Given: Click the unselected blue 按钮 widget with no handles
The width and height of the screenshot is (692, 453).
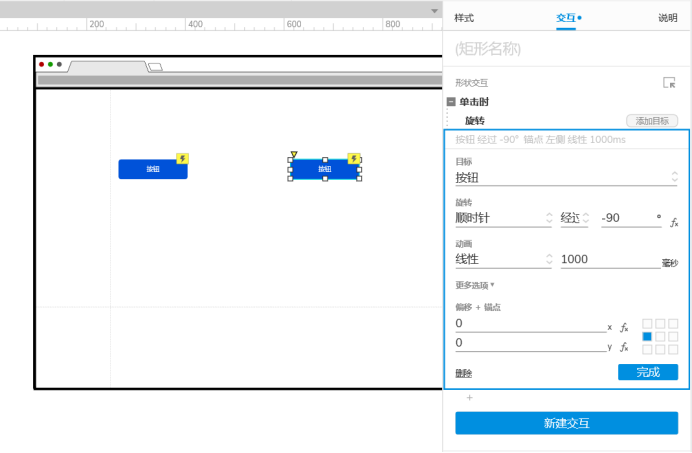Looking at the screenshot, I should point(153,169).
